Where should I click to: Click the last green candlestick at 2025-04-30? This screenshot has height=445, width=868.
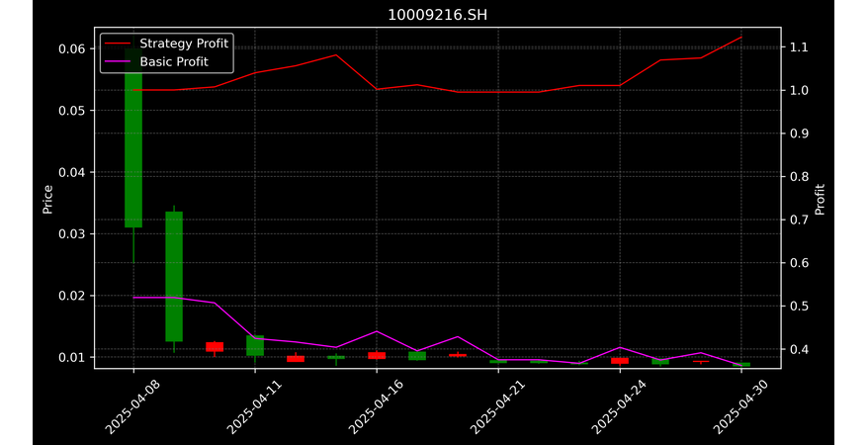tap(741, 365)
